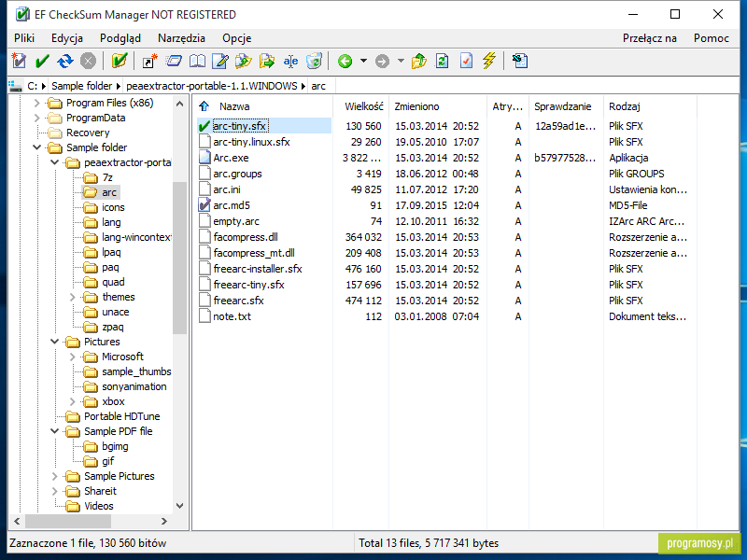The width and height of the screenshot is (747, 560).
Task: Click the folder up one level icon
Action: click(419, 61)
